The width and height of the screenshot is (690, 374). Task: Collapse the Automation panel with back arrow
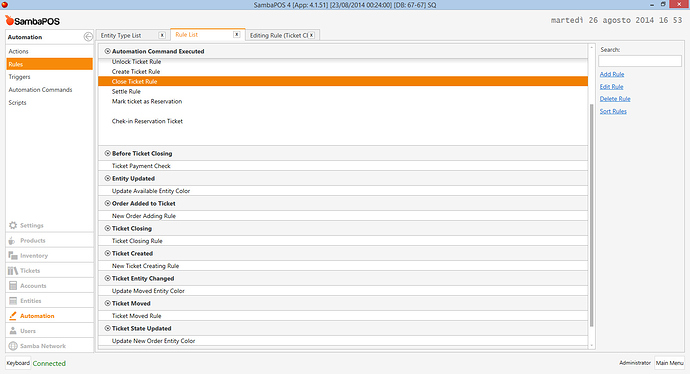point(88,37)
